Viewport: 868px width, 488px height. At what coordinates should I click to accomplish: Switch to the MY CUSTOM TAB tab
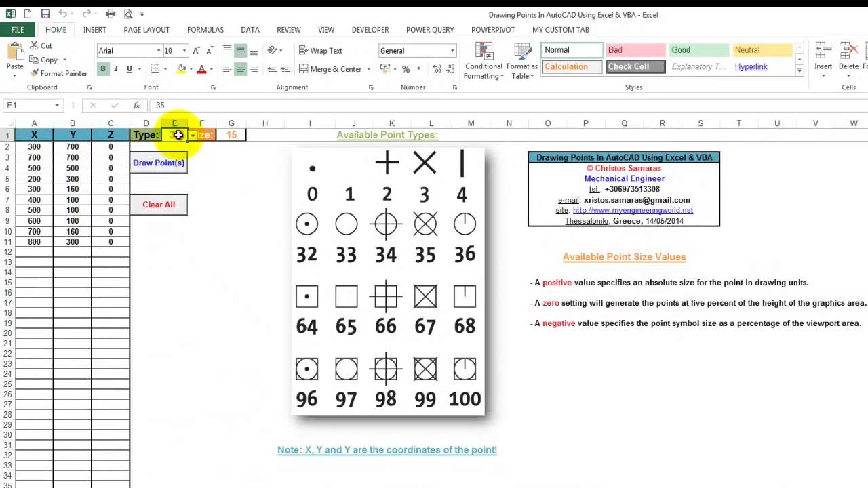(x=561, y=30)
